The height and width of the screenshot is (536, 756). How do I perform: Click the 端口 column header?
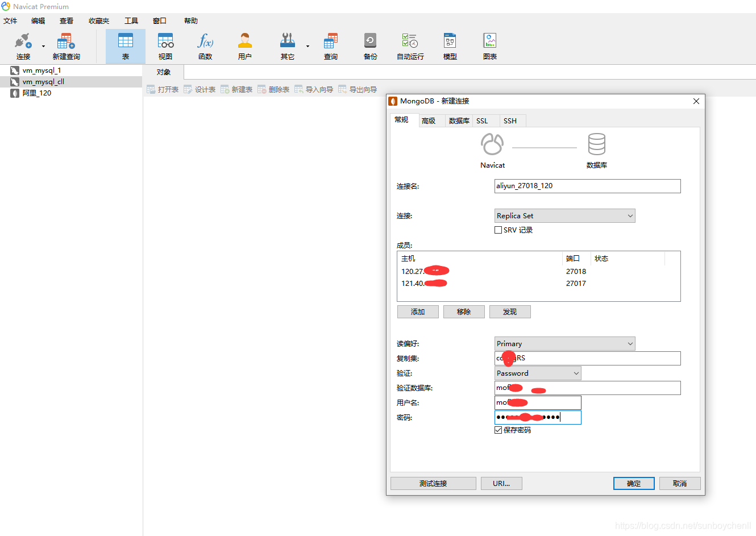tap(576, 259)
